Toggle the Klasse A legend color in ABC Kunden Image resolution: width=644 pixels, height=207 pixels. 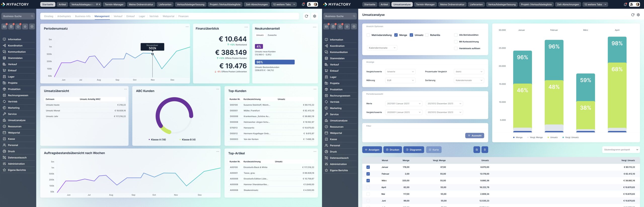149,139
